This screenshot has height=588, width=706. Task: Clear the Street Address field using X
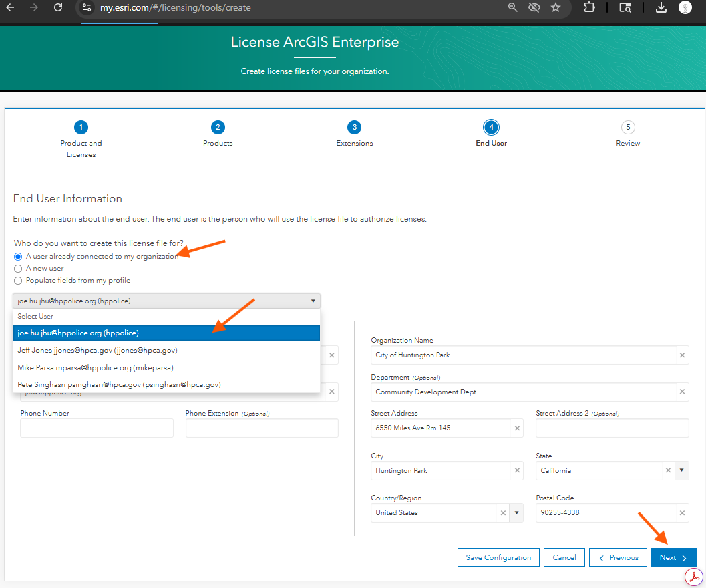[x=517, y=428]
